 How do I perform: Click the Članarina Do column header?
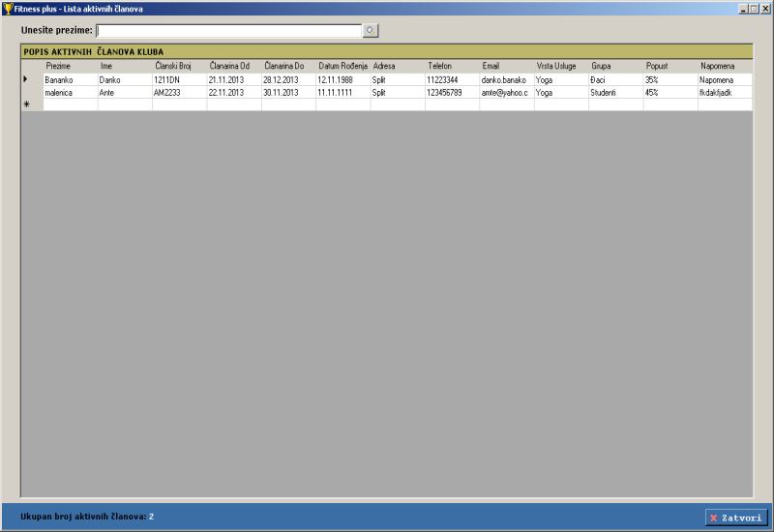[x=288, y=66]
